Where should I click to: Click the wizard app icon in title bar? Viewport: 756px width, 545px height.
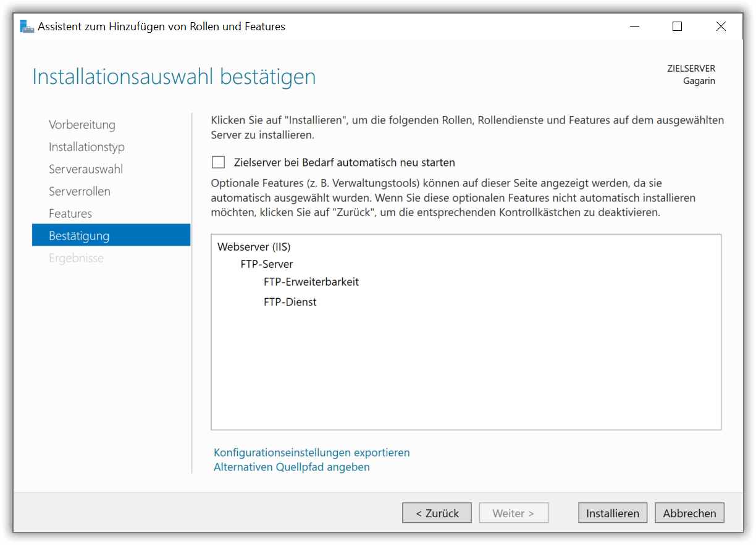[x=27, y=27]
